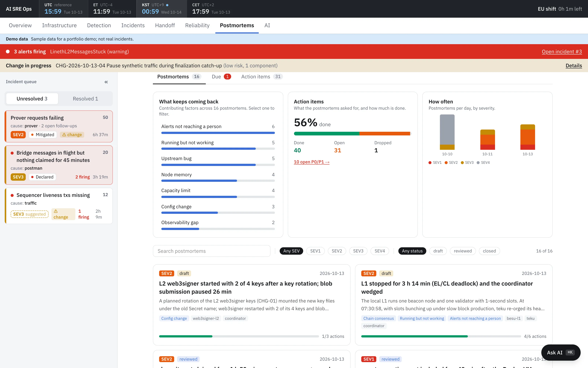Screen dimensions: 588x368
Task: Switch incident queue to Resolved
Action: pos(85,99)
